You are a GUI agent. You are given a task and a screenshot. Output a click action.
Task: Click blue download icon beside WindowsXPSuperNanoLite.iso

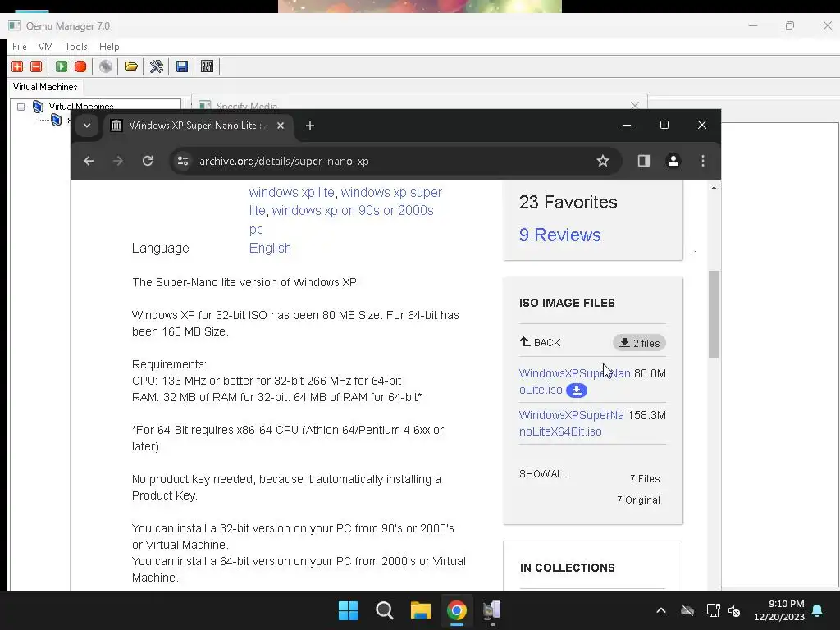pos(577,390)
